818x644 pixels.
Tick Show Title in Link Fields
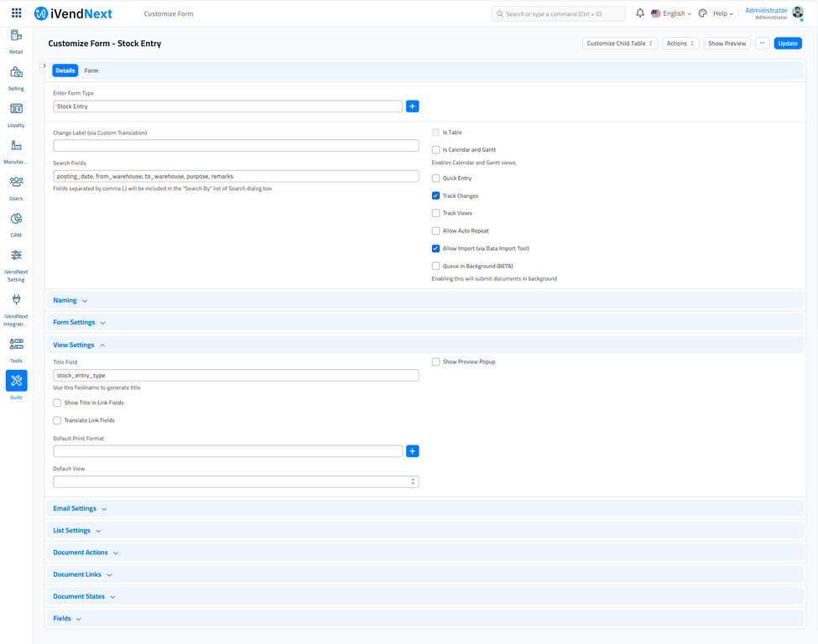pyautogui.click(x=57, y=403)
